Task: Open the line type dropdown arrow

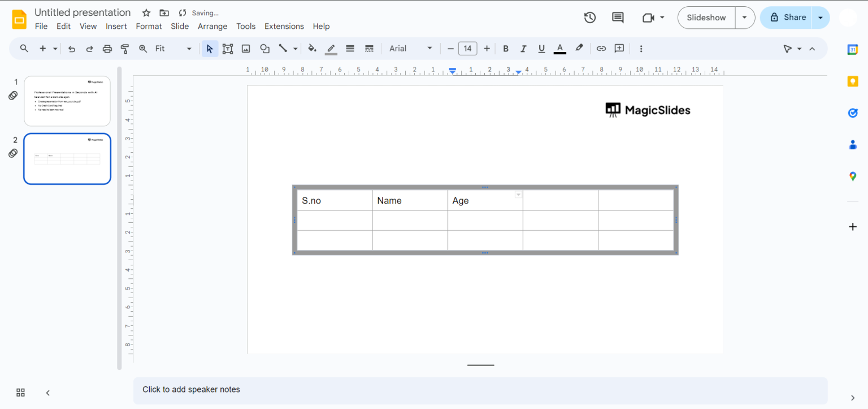Action: point(296,49)
